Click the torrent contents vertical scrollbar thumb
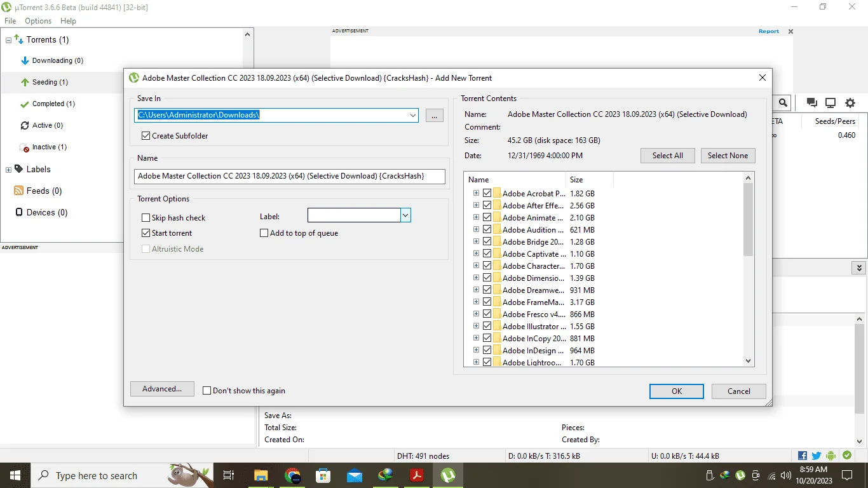Viewport: 868px width, 488px height. point(749,220)
